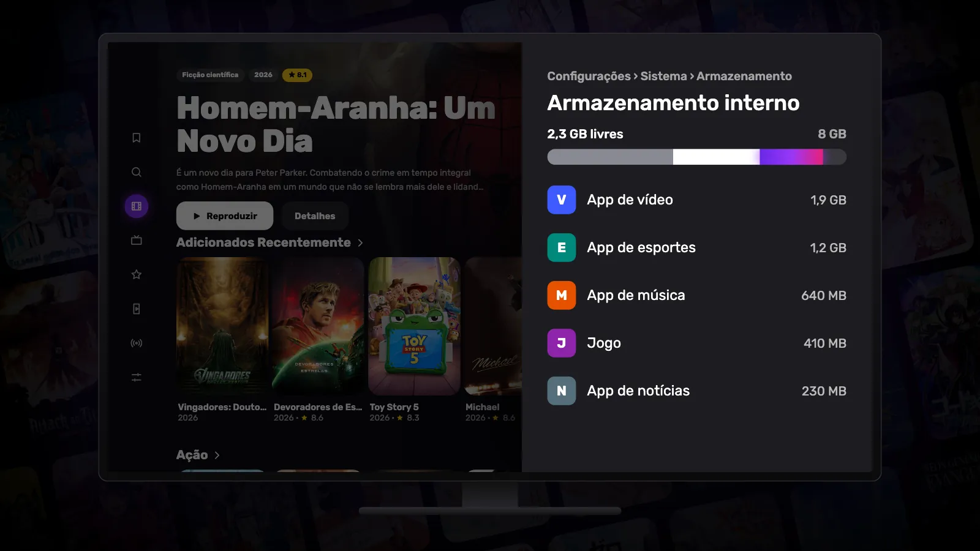The width and height of the screenshot is (980, 551).
Task: Expand the Ação category chevron
Action: point(217,455)
